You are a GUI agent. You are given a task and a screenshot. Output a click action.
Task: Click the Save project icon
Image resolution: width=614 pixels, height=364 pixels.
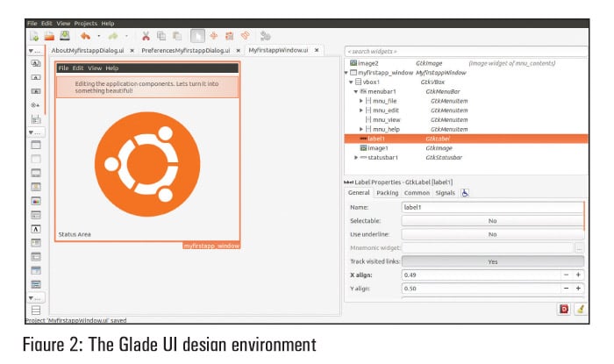pos(64,36)
